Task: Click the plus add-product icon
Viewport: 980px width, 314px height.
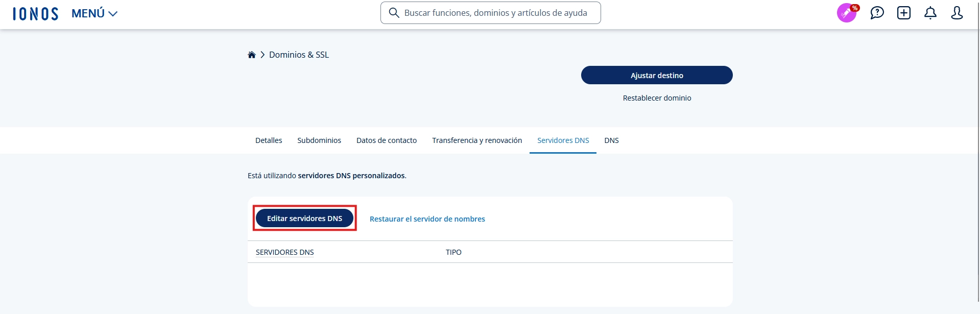Action: (x=904, y=13)
